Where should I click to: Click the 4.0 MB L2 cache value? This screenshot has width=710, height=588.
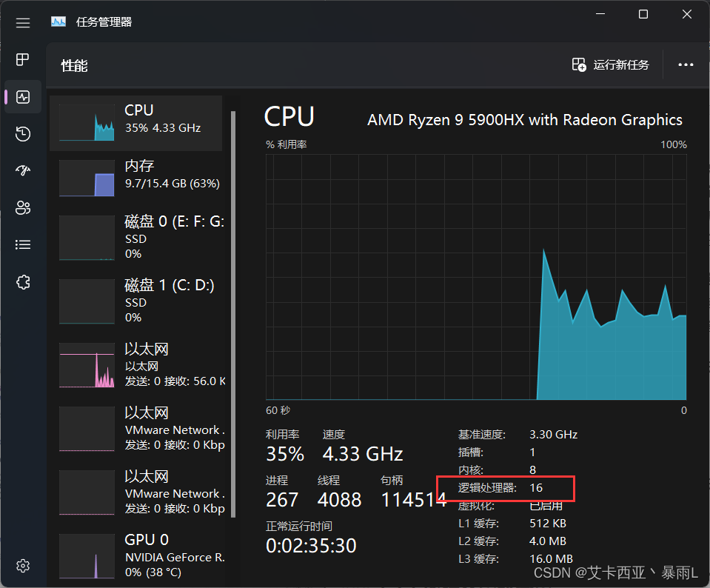pyautogui.click(x=548, y=541)
